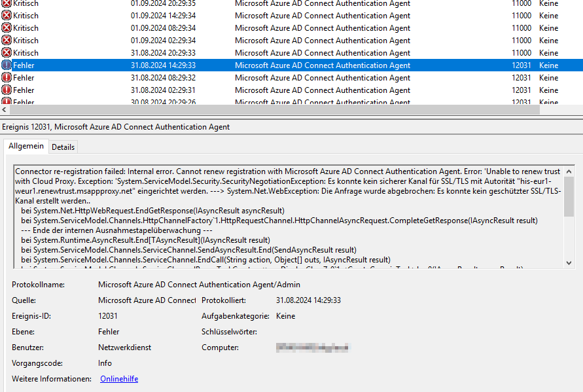Click event ID 12031 in the 31.08.2024 02:29:31 row
Image resolution: width=583 pixels, height=392 pixels.
(521, 90)
